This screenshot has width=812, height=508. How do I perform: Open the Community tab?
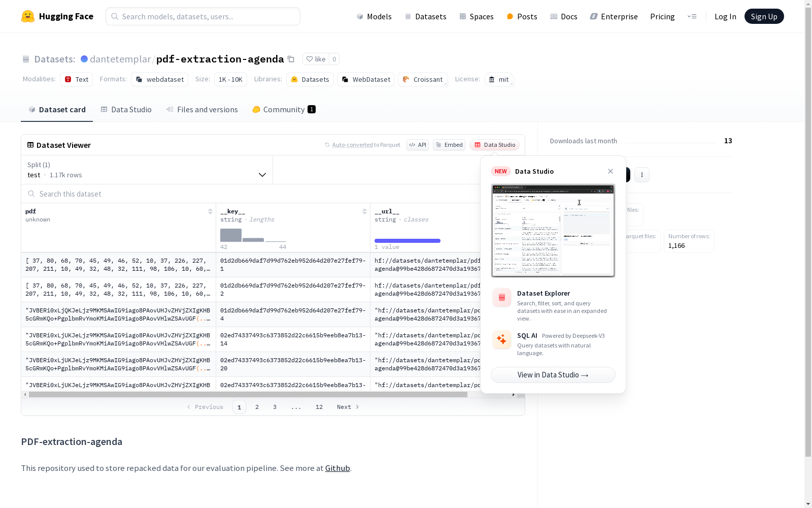[284, 110]
